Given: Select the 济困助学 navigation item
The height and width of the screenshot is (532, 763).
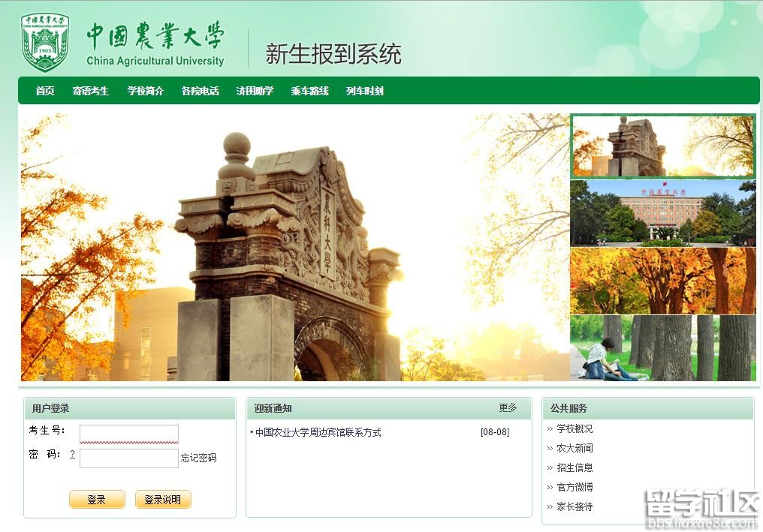Looking at the screenshot, I should point(255,91).
